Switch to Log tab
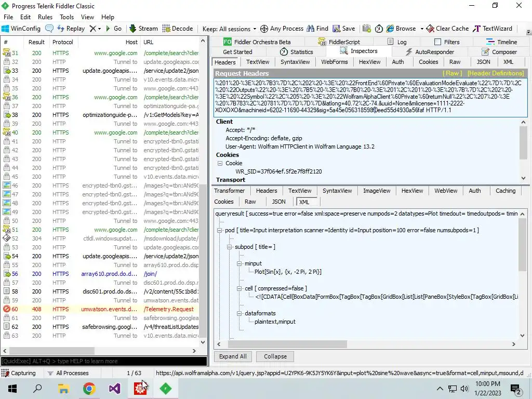 point(397,42)
